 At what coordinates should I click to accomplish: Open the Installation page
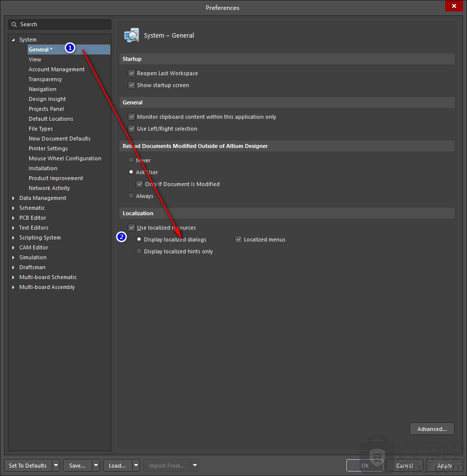43,169
